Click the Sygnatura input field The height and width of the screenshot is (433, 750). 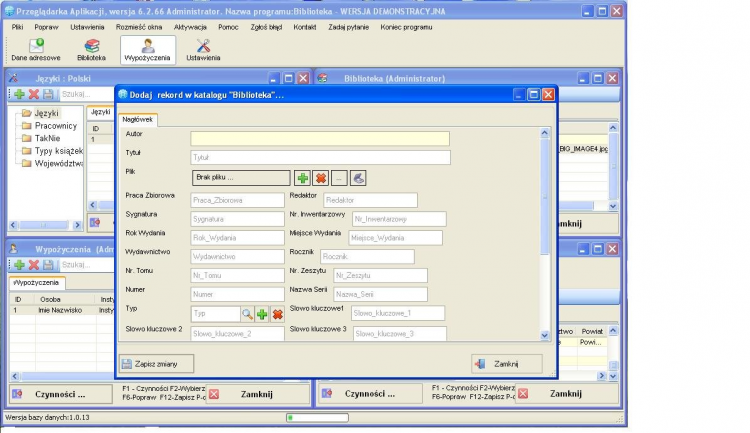coord(237,219)
